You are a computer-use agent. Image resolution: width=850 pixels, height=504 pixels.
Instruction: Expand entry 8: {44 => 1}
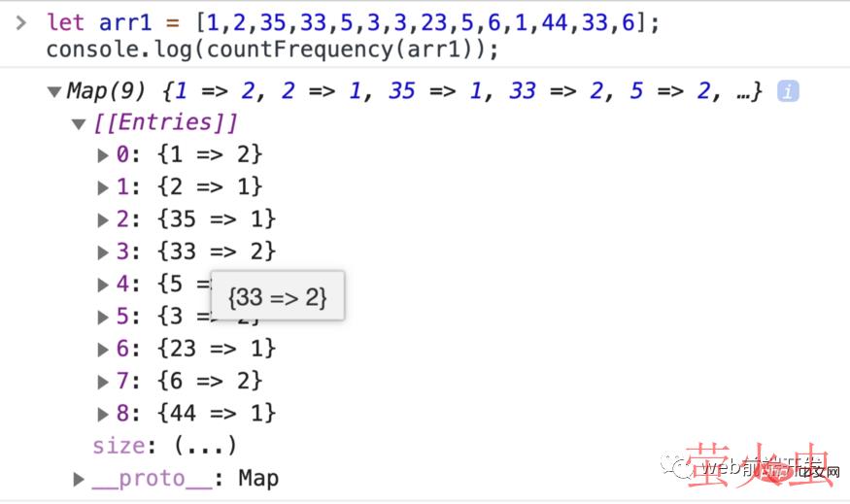pyautogui.click(x=102, y=415)
